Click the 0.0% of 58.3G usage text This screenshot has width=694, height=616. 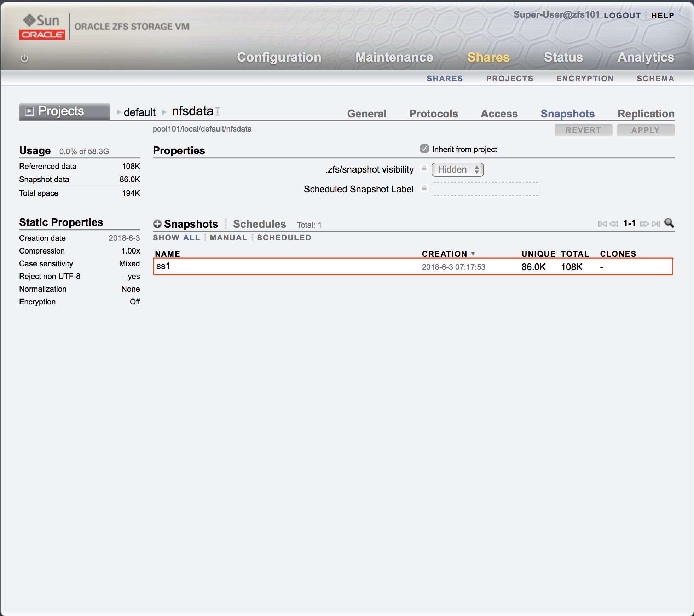84,151
